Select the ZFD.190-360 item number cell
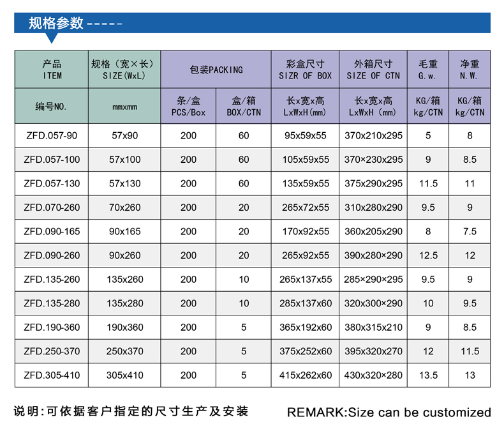The height and width of the screenshot is (438, 504). (x=52, y=328)
